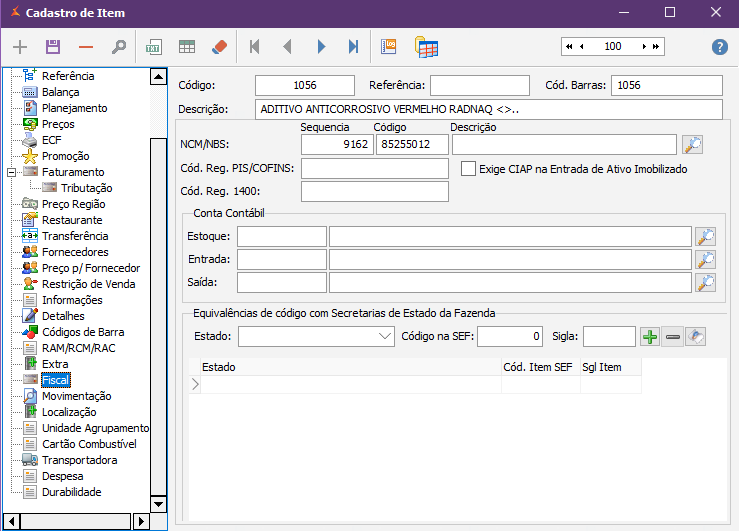The image size is (739, 531).
Task: Open Fornecedores section in sidebar
Action: [x=75, y=252]
